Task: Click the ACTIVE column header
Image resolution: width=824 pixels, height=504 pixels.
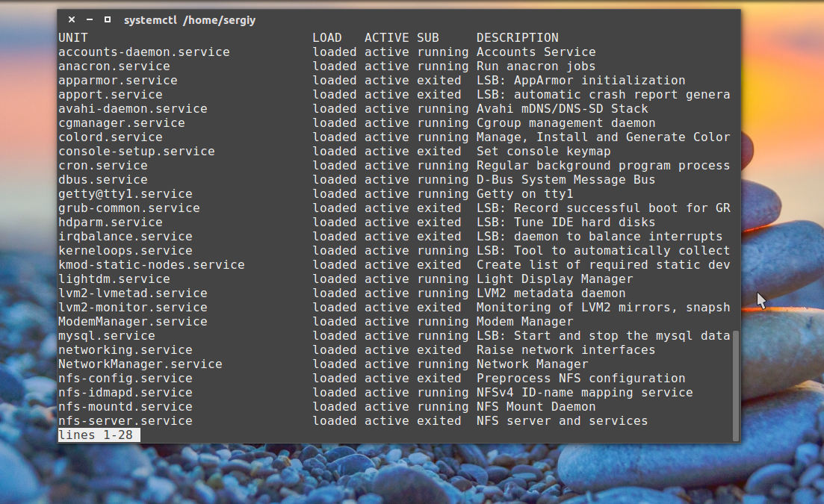Action: click(386, 37)
